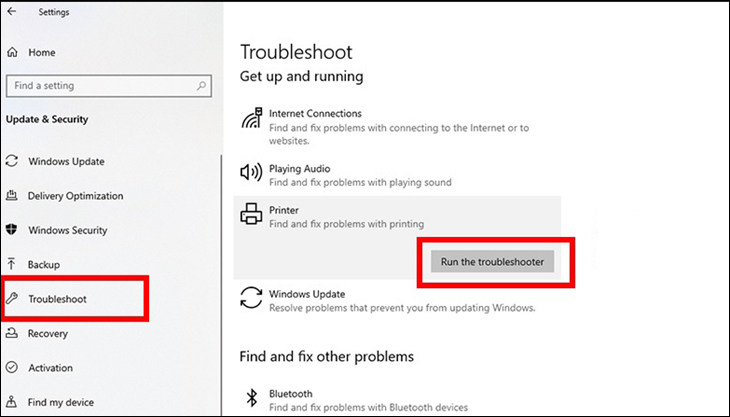The height and width of the screenshot is (417, 730).
Task: Click the Playing Audio speaker icon
Action: (x=252, y=175)
